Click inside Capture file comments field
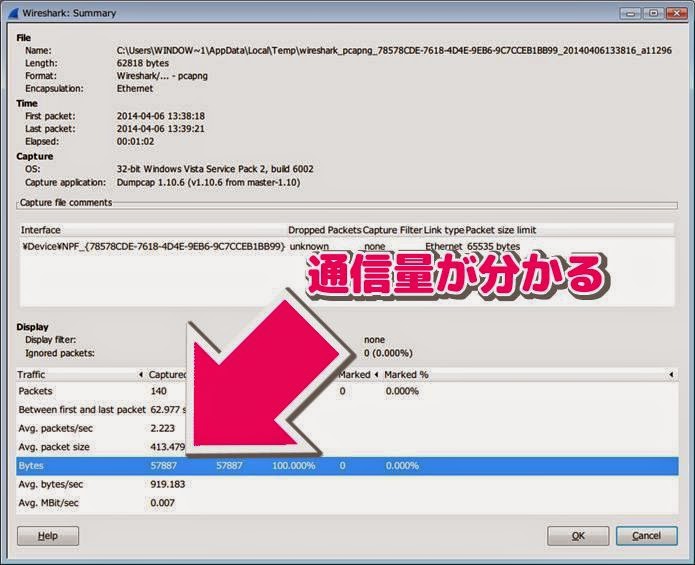The width and height of the screenshot is (695, 565). coord(347,206)
